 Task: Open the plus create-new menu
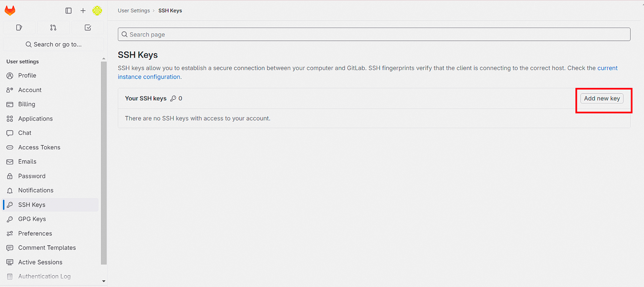click(x=83, y=10)
